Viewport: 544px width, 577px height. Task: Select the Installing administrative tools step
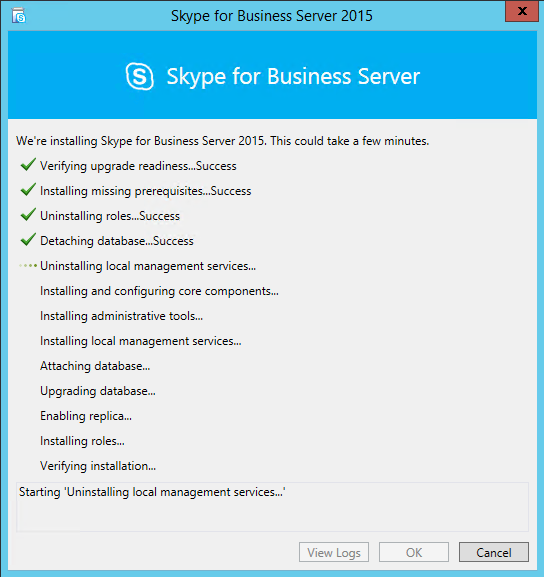tap(121, 316)
